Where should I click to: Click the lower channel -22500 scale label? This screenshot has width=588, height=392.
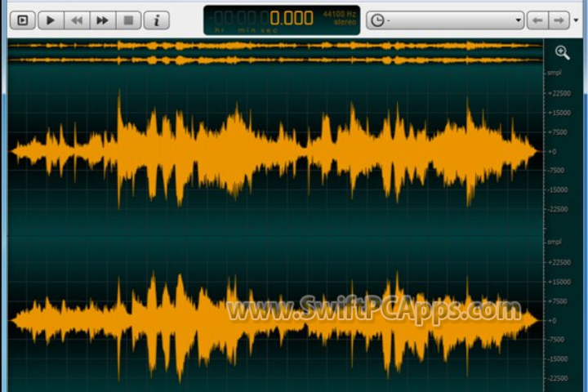pos(558,378)
